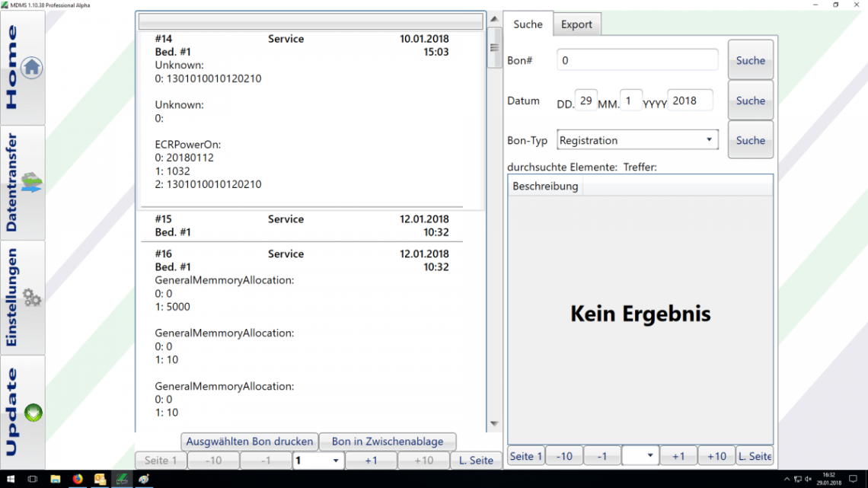
Task: Go to L. Seite of search results
Action: pyautogui.click(x=755, y=456)
